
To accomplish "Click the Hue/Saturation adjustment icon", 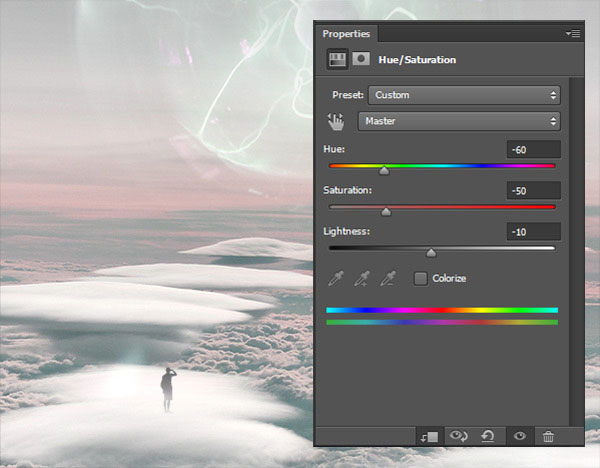I will pyautogui.click(x=338, y=60).
